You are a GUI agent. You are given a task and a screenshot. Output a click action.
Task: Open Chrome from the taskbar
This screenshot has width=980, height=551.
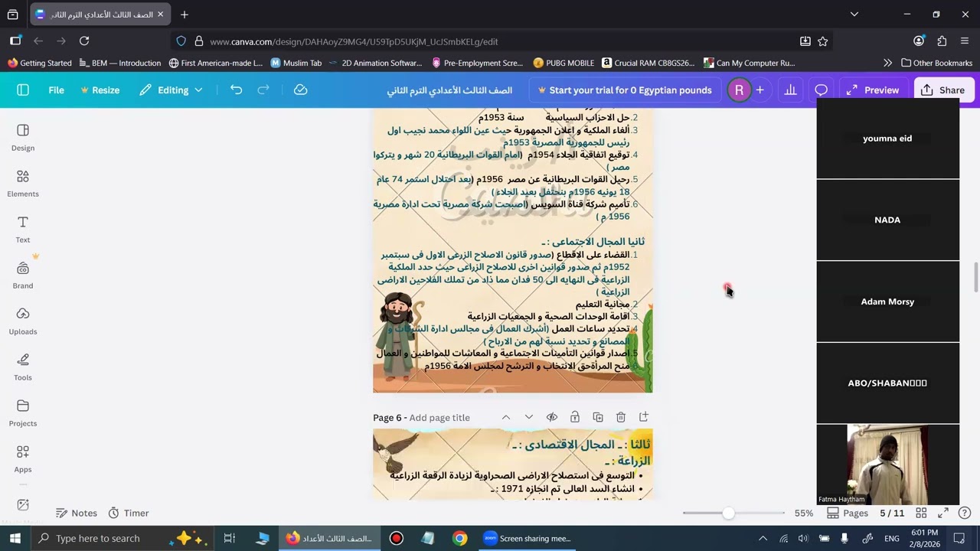pos(459,538)
